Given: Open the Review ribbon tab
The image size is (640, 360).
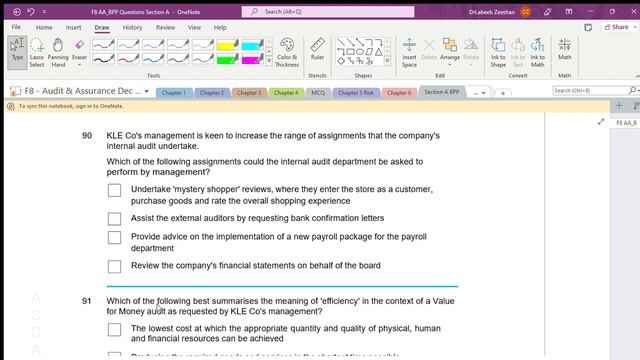Looking at the screenshot, I should [x=165, y=27].
